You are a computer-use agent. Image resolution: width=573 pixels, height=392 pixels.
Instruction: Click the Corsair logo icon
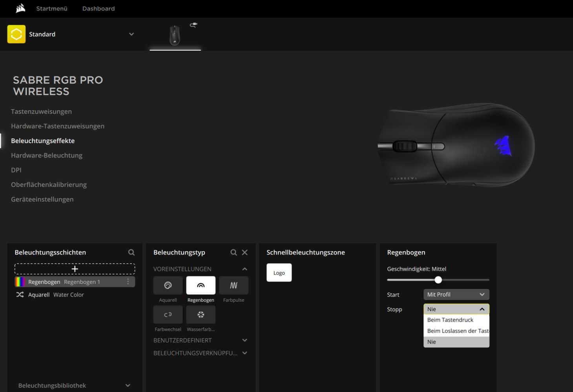[20, 8]
